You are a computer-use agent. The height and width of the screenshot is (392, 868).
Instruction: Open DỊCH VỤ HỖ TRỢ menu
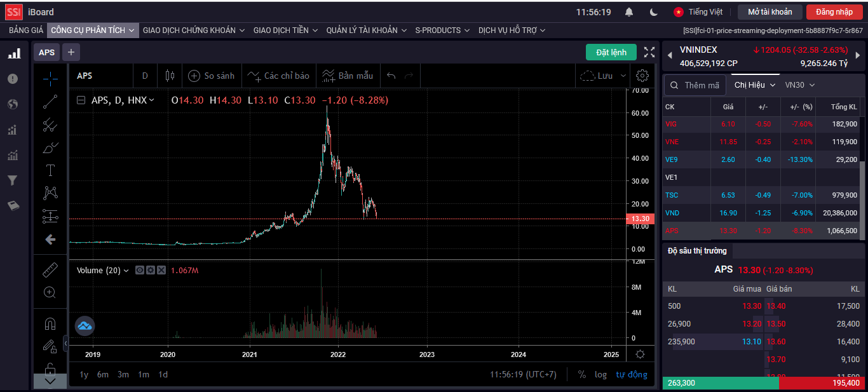point(512,30)
